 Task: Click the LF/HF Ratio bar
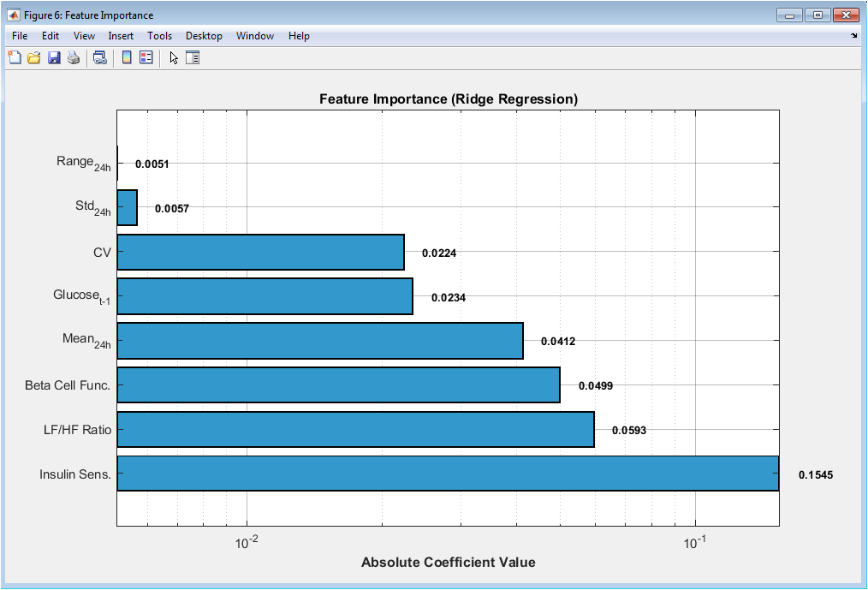click(355, 429)
